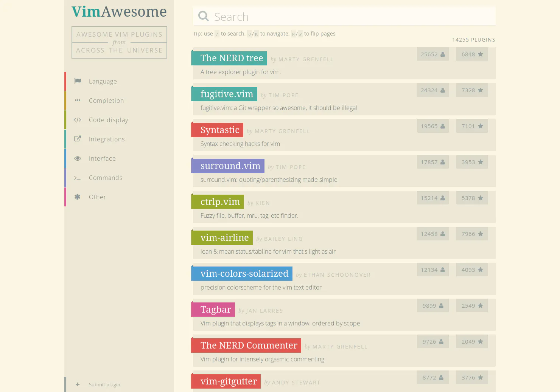The image size is (560, 392).
Task: Click the 'Fuzzy file, buffer, mru, tag, etc finder.' description
Action: coord(249,215)
